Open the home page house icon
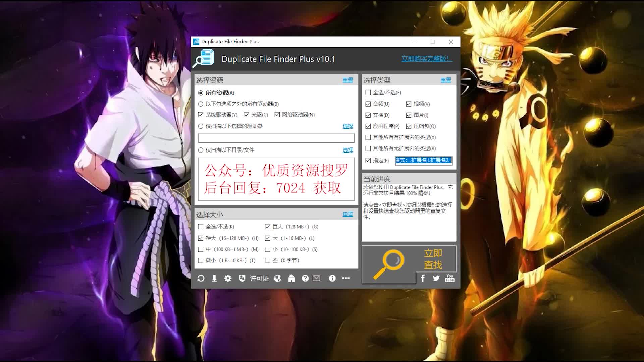This screenshot has height=362, width=644. click(x=291, y=278)
